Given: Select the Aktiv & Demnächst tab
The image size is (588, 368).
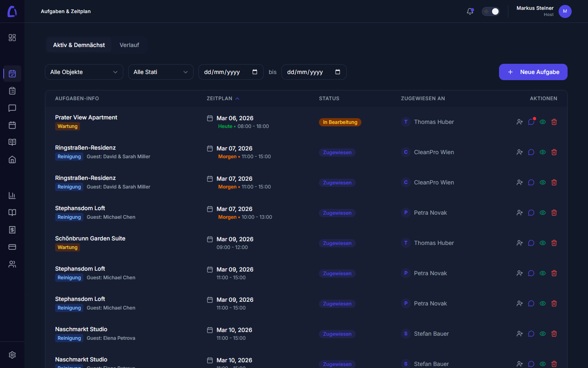Looking at the screenshot, I should pyautogui.click(x=79, y=45).
